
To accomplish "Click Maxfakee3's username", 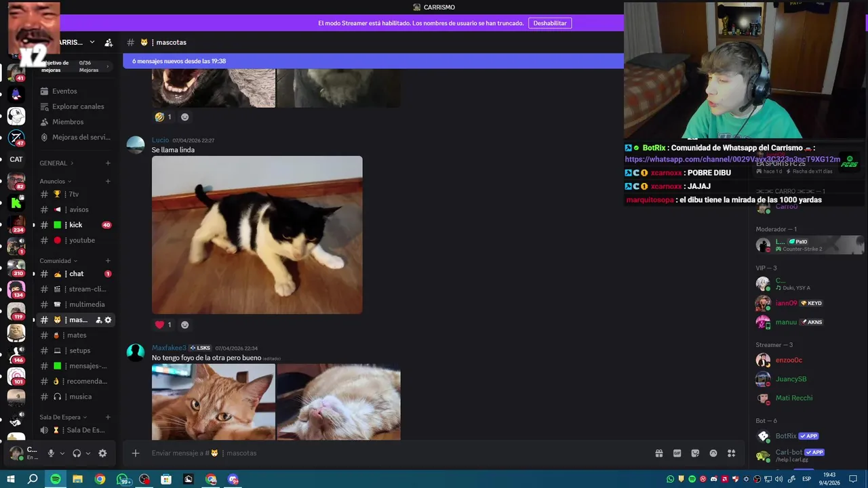I will tap(169, 348).
